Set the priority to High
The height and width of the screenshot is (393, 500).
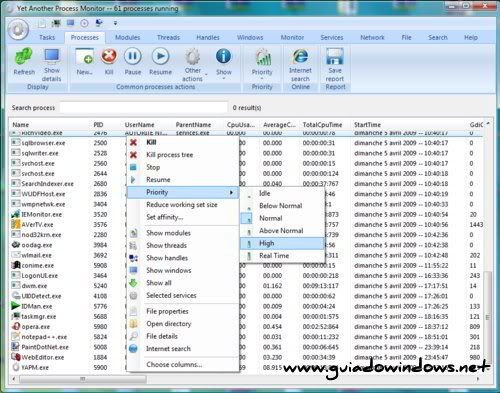[x=282, y=243]
